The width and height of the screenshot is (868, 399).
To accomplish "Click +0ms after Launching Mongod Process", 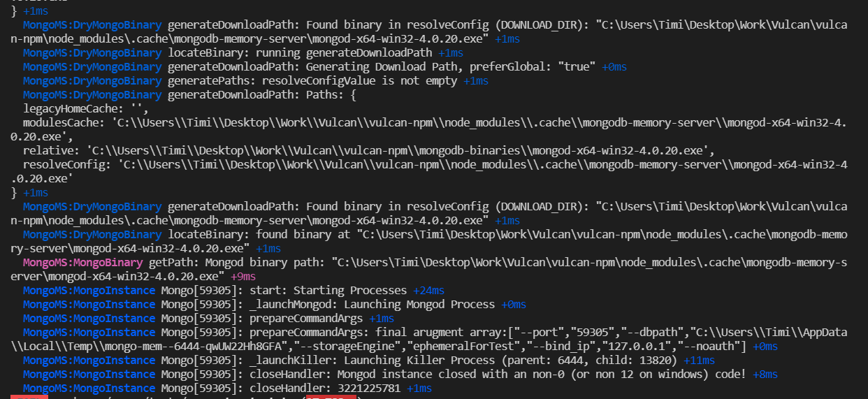I will coord(512,305).
